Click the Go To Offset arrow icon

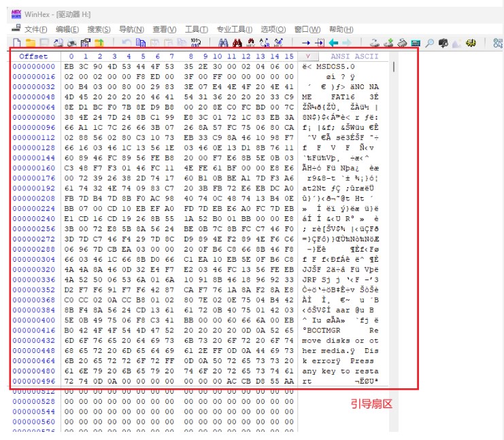click(307, 43)
